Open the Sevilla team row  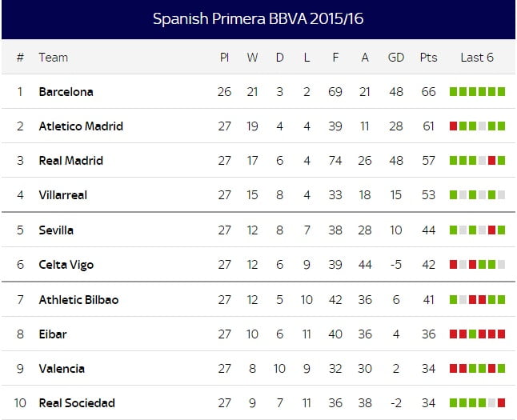click(x=56, y=230)
